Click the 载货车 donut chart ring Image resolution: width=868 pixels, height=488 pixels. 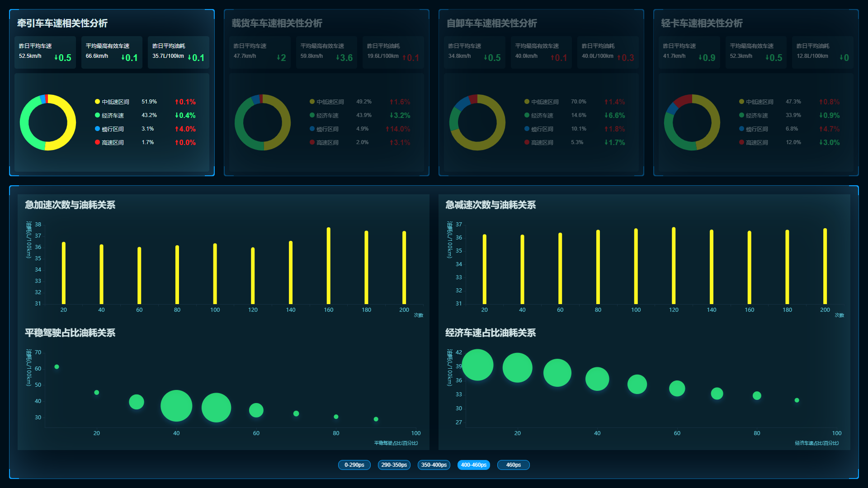(286, 122)
